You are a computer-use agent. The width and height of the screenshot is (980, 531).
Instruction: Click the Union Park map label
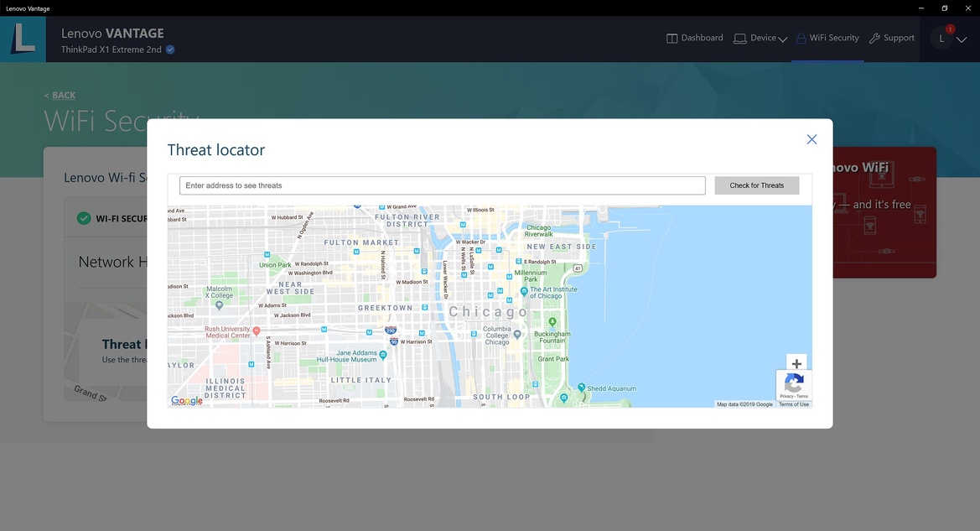(x=275, y=264)
